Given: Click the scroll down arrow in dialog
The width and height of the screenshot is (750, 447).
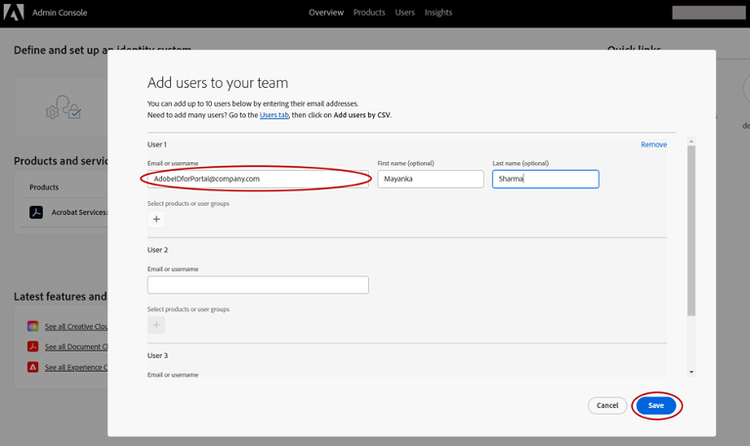Looking at the screenshot, I should (691, 371).
